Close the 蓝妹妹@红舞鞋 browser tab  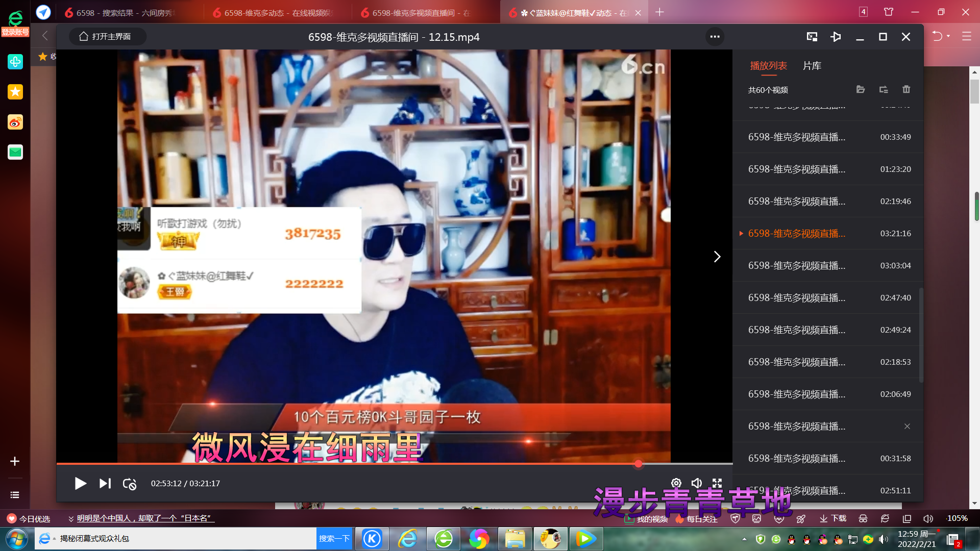click(638, 13)
